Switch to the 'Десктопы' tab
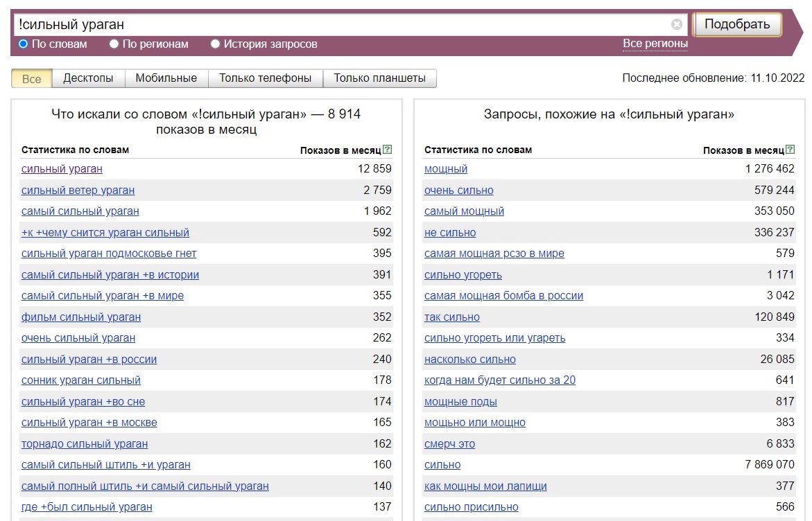 tap(88, 78)
